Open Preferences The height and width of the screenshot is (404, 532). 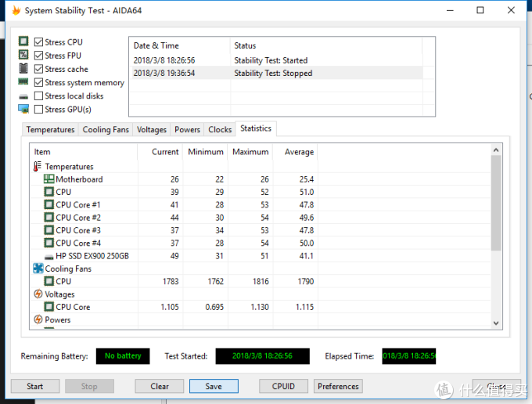coord(338,386)
